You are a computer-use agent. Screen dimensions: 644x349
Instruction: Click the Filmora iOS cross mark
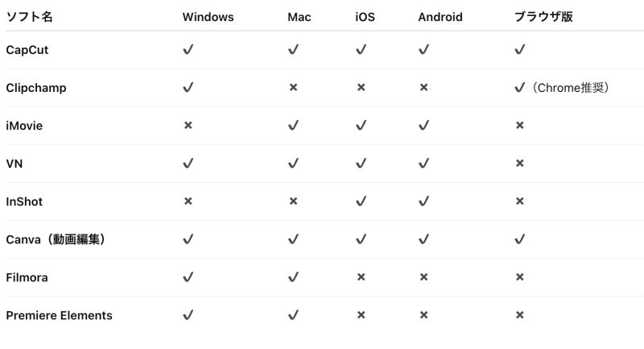click(361, 277)
